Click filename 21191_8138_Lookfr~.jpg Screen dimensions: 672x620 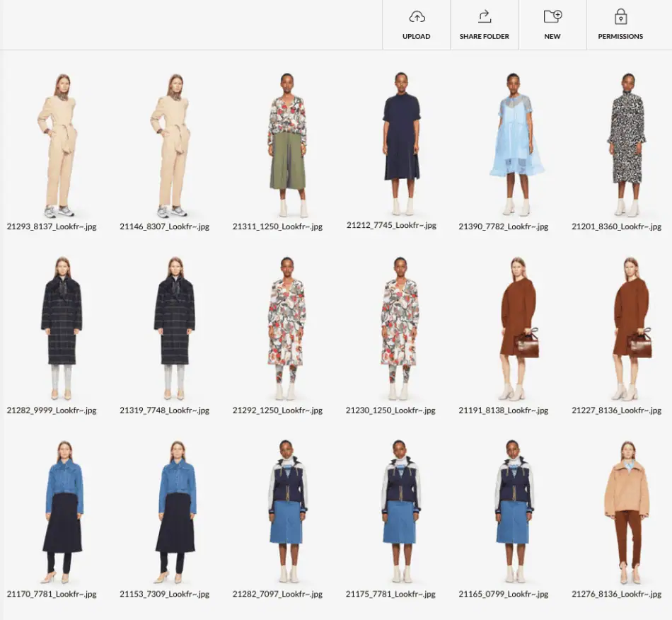click(x=504, y=411)
